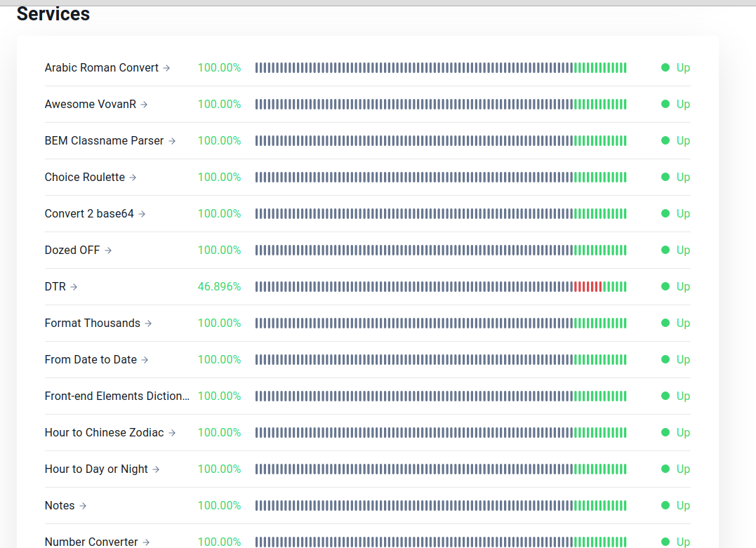Click the arrow icon after BEM Classname Parser

pyautogui.click(x=172, y=141)
